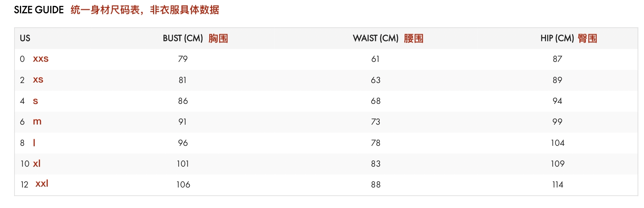Screen dimensions: 644x208
Task: Select bust value 91
Action: [x=182, y=122]
